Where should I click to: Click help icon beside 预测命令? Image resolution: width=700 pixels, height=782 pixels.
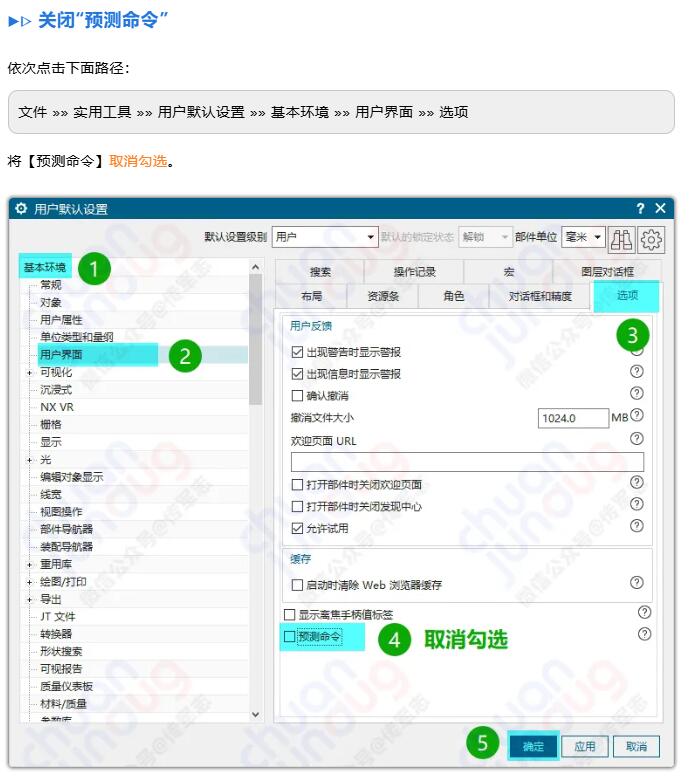point(644,634)
